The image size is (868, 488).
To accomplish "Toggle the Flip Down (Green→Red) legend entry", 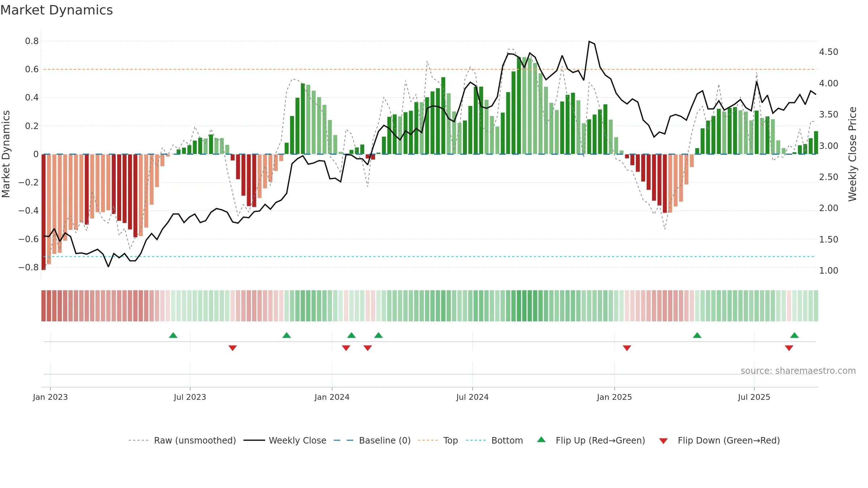I will (x=719, y=440).
